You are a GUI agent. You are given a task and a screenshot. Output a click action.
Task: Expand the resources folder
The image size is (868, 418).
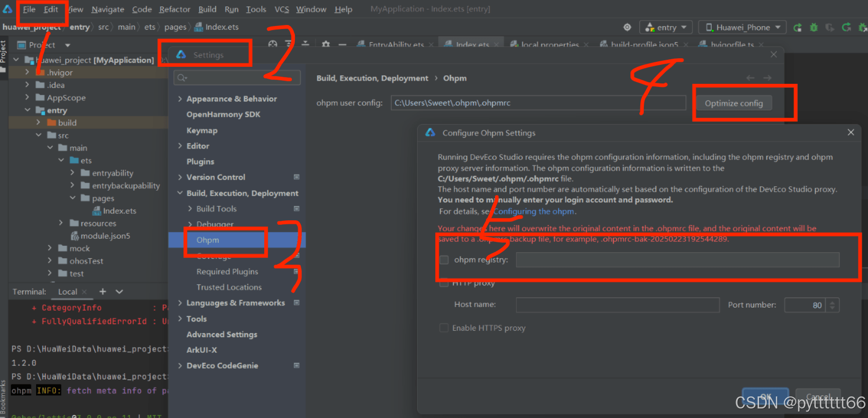coord(60,223)
